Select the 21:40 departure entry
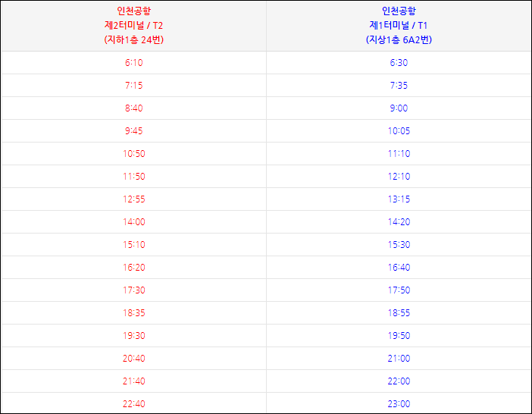Viewport: 532px width, 414px height. pos(133,381)
